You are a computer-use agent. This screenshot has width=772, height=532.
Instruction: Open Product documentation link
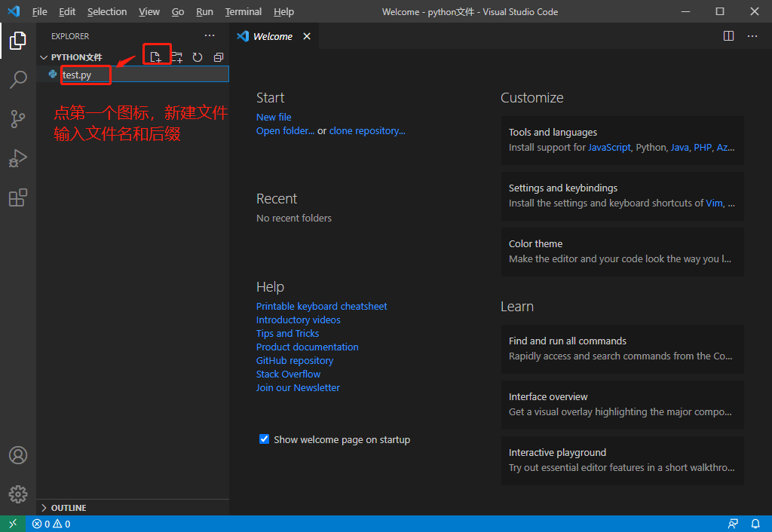coord(308,347)
